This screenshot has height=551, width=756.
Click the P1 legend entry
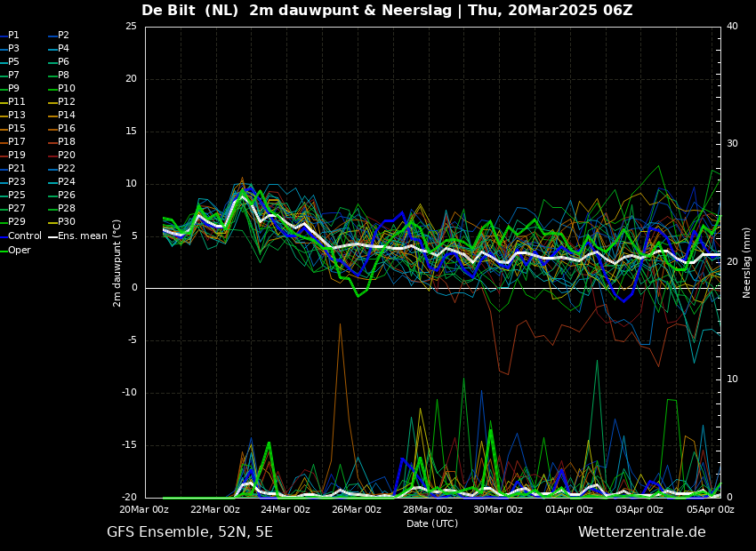click(x=10, y=36)
